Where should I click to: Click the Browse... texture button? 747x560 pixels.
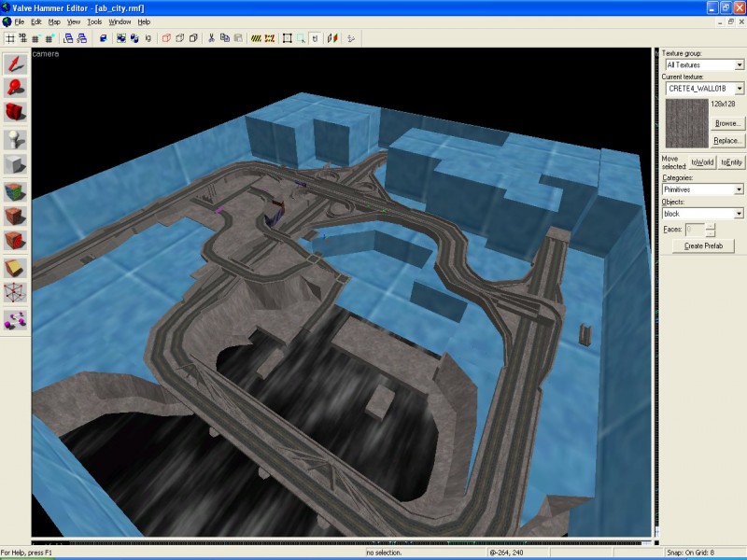[726, 123]
